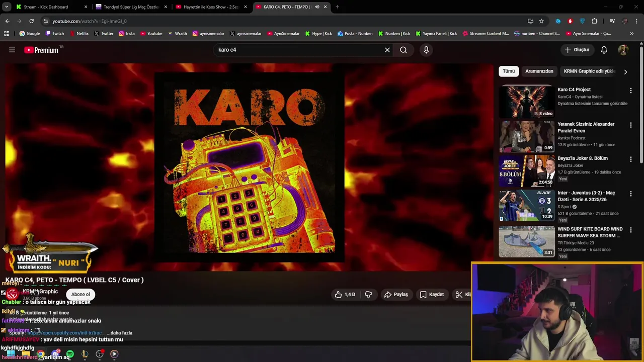Open options menu for Beyaz'la Joker video
The height and width of the screenshot is (362, 644).
pos(630,159)
